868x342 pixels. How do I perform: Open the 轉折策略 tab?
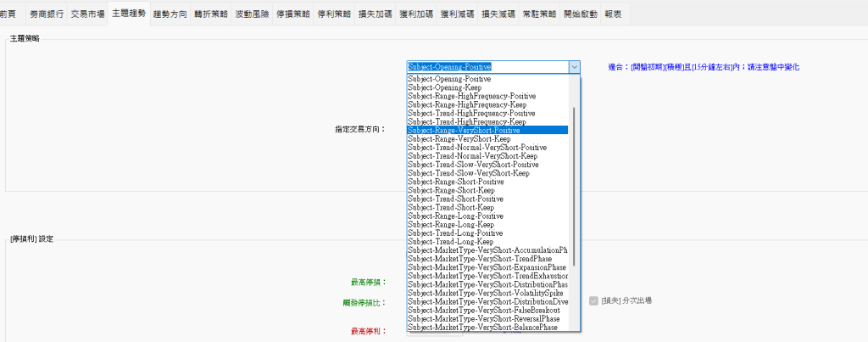tap(210, 14)
